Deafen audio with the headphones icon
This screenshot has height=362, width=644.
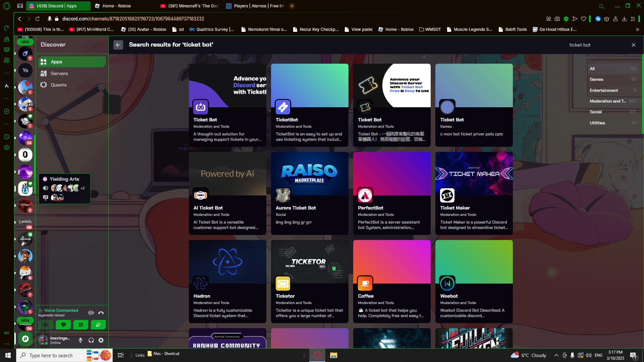point(91,340)
